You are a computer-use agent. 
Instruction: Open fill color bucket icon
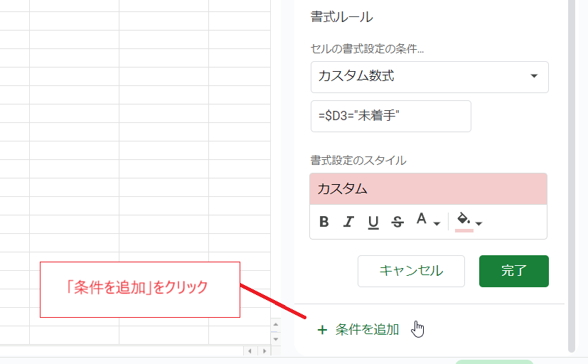coord(464,222)
